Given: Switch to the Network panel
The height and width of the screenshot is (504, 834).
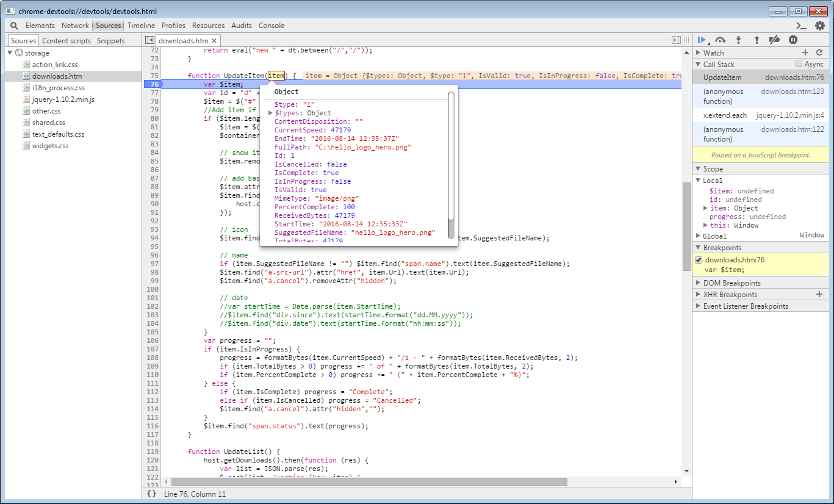Looking at the screenshot, I should 75,26.
